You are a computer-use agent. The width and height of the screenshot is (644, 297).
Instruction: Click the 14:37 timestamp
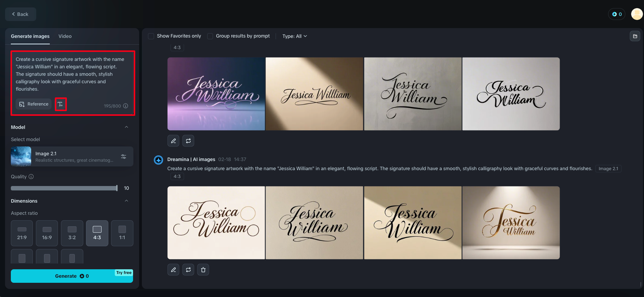click(x=240, y=159)
